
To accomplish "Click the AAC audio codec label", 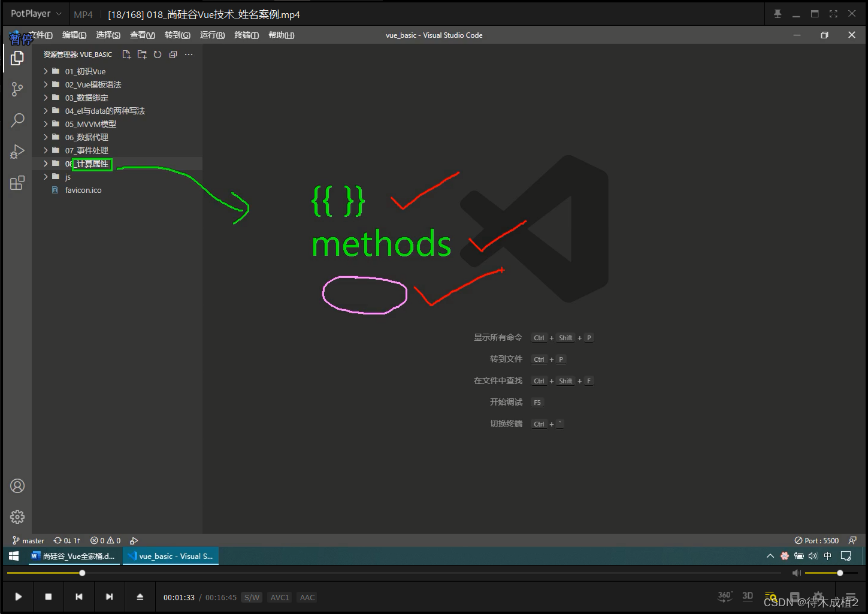I will tap(307, 597).
